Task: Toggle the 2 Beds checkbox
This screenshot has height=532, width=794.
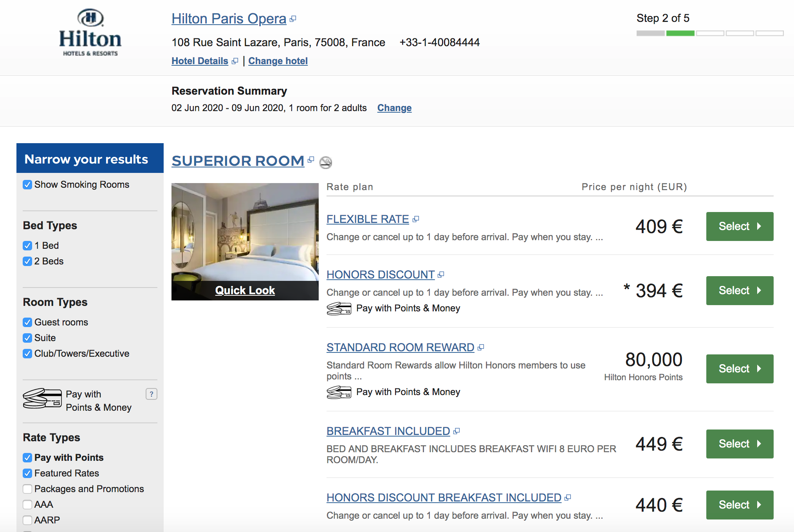Action: tap(27, 261)
